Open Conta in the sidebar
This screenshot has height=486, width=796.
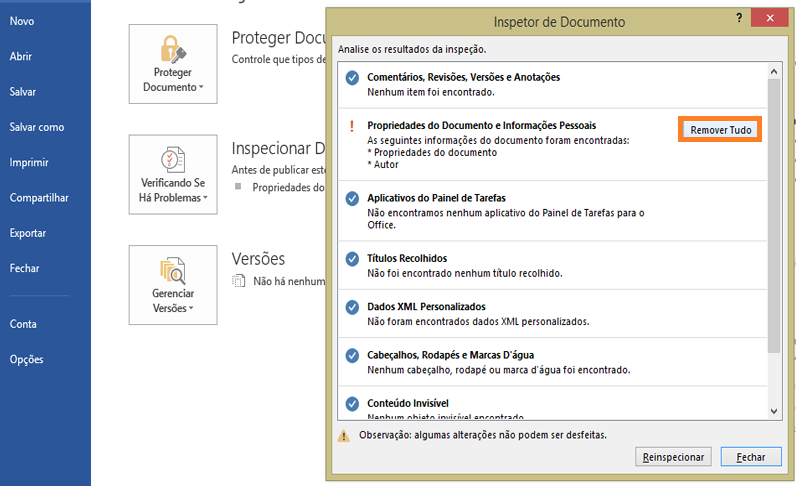[23, 324]
